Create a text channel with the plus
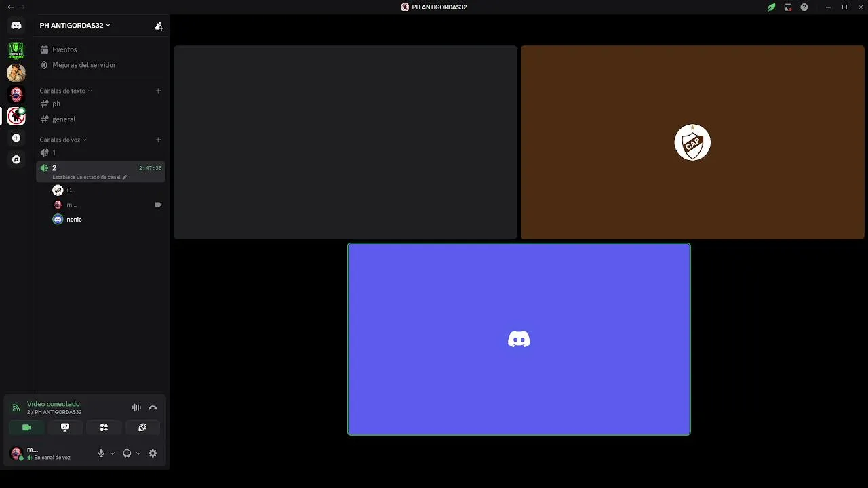The width and height of the screenshot is (868, 488). (158, 91)
